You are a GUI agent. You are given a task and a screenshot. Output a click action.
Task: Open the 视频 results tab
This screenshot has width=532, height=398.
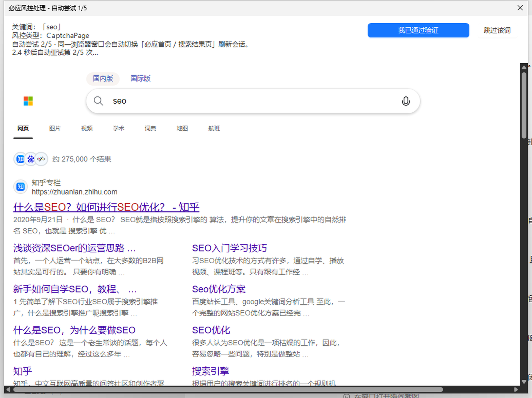(x=87, y=128)
